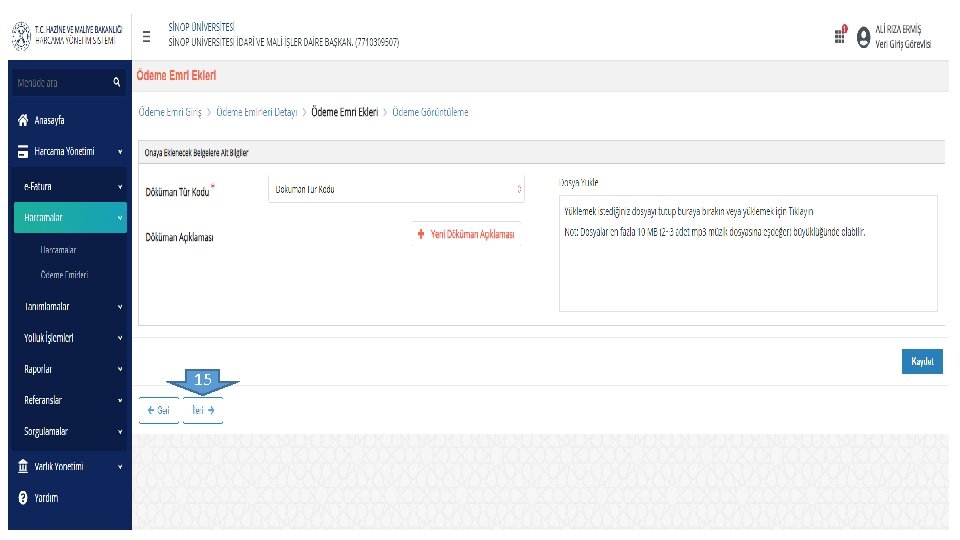Viewport: 960px width, 540px height.
Task: Go to Ödeme Emirleri Detayı breadcrumb
Action: point(257,112)
